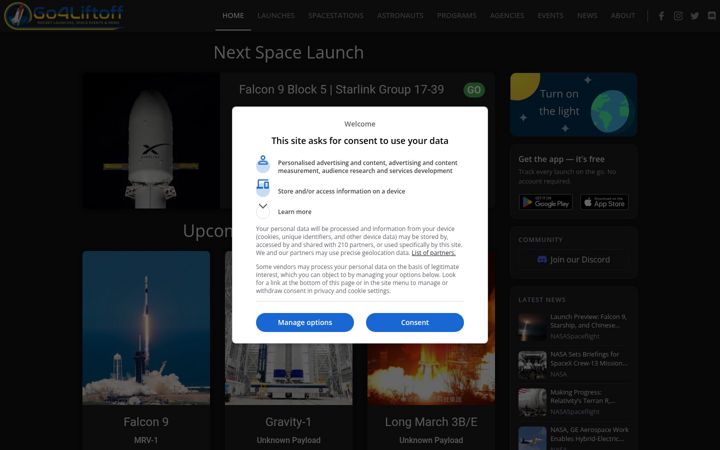Click the Long March 3B/E card title

click(431, 422)
